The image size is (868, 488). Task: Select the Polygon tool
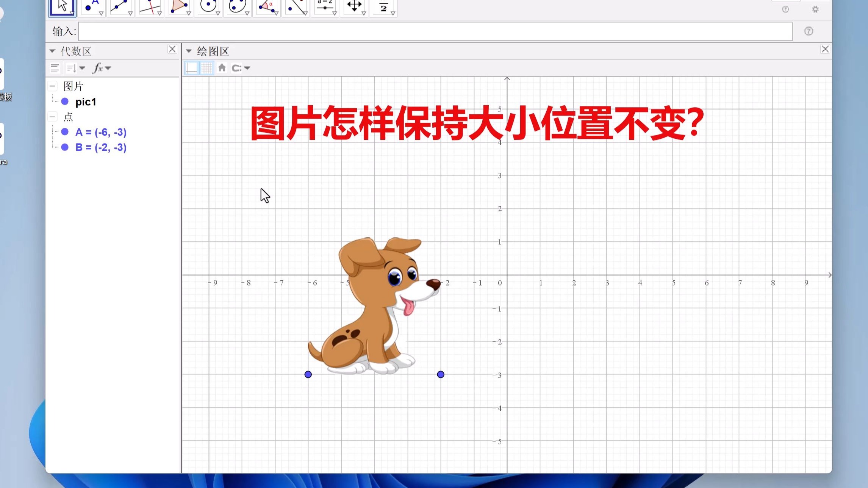pos(178,6)
